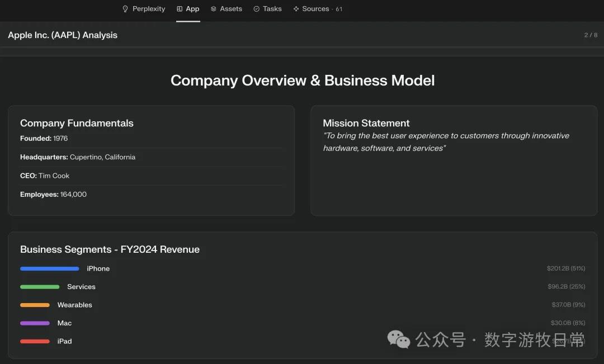This screenshot has height=364, width=604.
Task: Click the green Services revenue bar
Action: point(40,287)
